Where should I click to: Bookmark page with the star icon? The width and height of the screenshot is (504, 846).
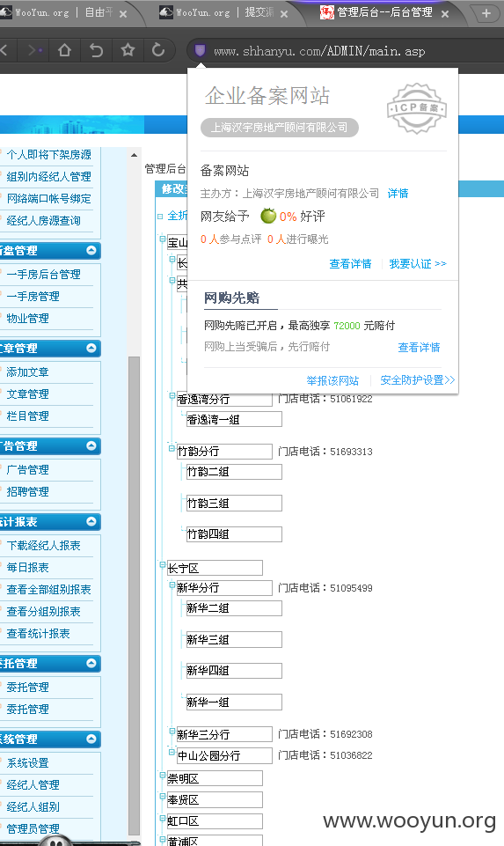tap(128, 50)
